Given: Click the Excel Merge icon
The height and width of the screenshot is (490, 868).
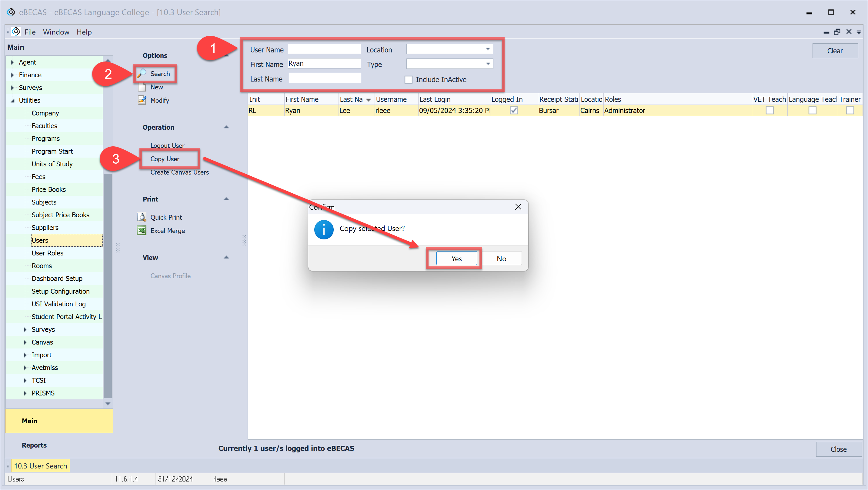Looking at the screenshot, I should point(142,231).
